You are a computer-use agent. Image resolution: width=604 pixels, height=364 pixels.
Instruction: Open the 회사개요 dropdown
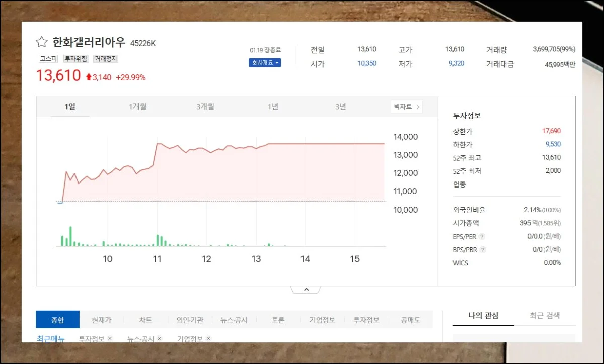pyautogui.click(x=265, y=63)
